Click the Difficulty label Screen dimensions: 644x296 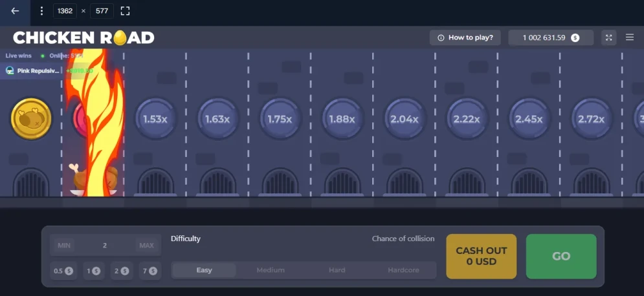186,238
